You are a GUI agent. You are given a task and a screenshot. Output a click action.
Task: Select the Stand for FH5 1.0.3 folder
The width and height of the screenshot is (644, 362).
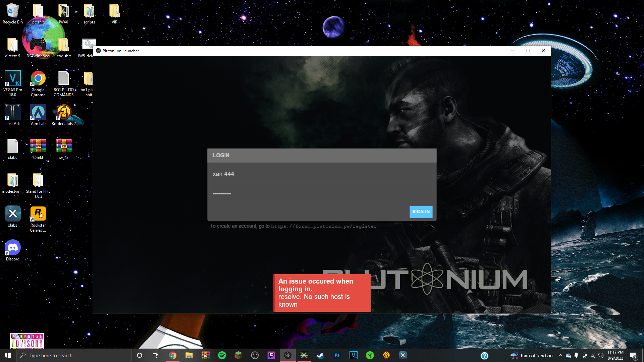pyautogui.click(x=38, y=185)
